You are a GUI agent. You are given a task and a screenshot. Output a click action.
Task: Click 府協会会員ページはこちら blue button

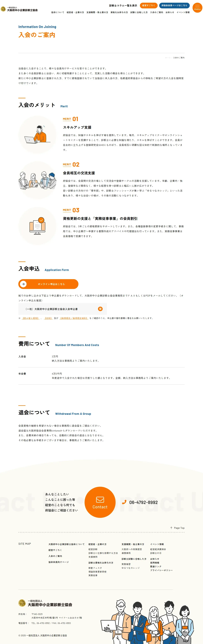tap(174, 5)
